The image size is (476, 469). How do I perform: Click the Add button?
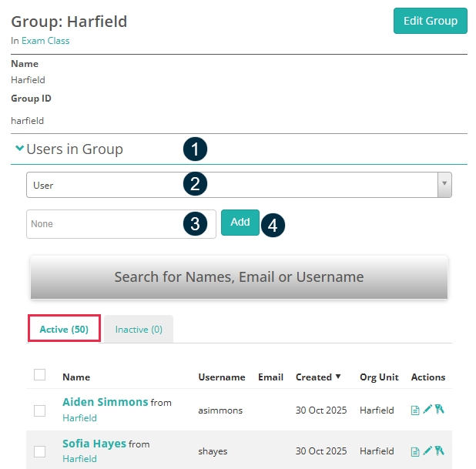(x=240, y=223)
